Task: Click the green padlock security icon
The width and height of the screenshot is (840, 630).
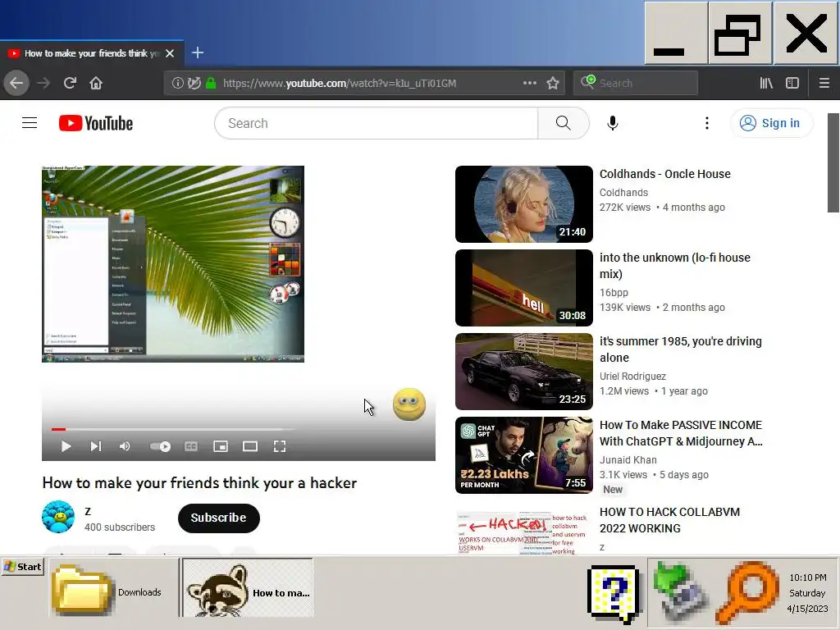Action: click(211, 83)
